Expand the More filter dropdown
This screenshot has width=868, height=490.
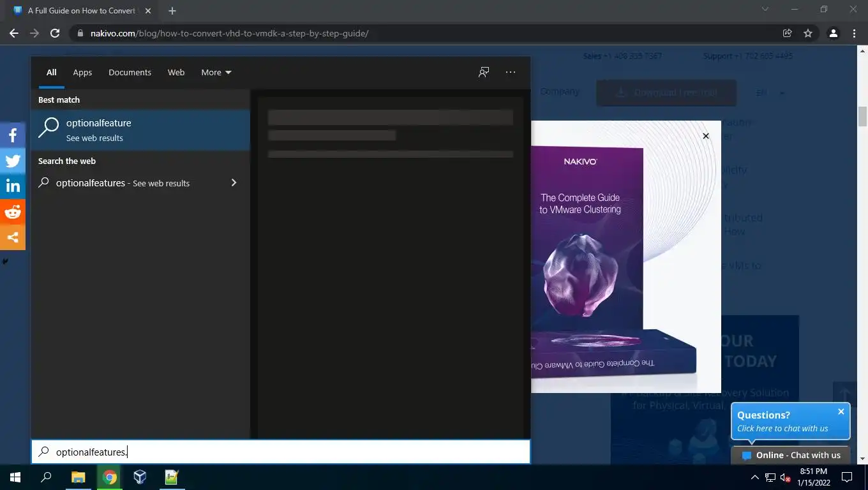point(216,72)
